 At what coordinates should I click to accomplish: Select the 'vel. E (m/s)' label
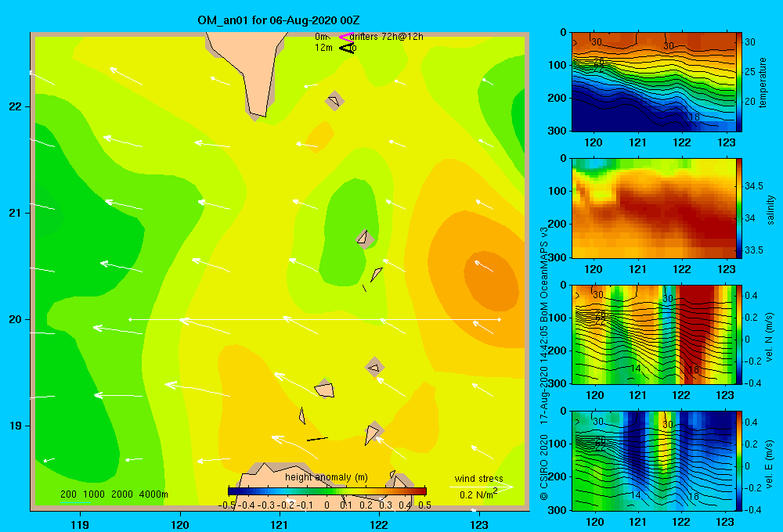(770, 463)
